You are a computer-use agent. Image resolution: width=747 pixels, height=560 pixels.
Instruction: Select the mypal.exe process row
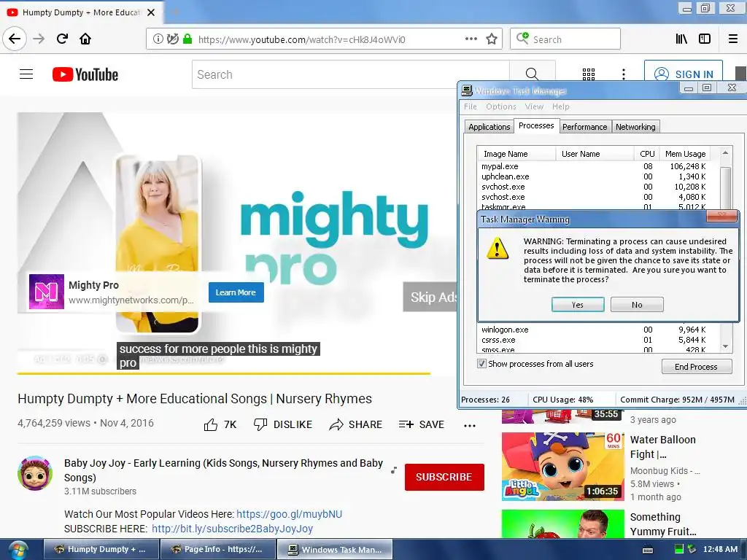(x=594, y=166)
